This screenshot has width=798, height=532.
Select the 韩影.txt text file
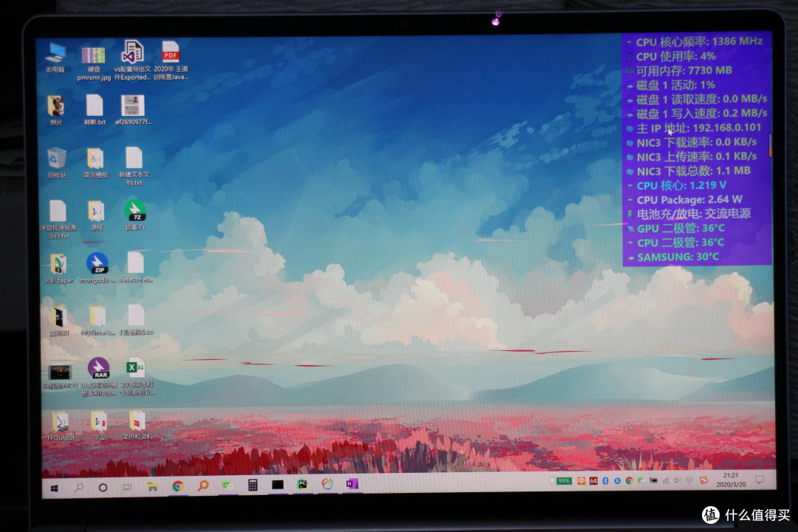tap(95, 110)
